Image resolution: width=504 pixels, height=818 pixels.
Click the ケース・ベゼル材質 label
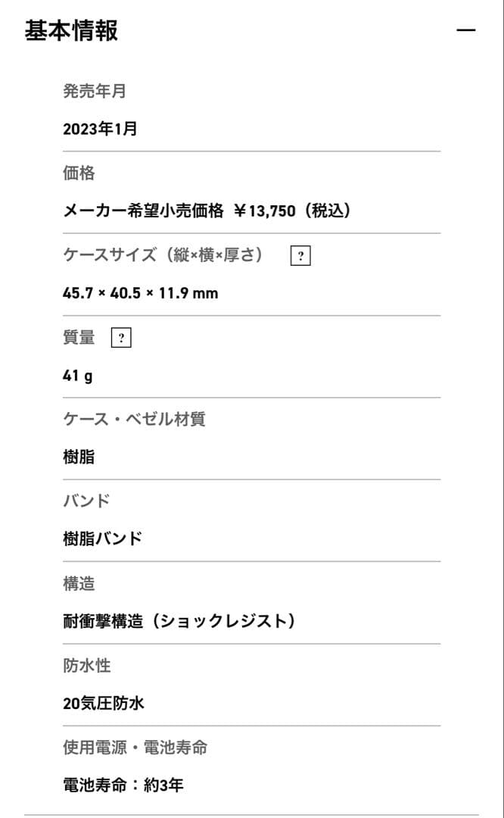[x=134, y=419]
